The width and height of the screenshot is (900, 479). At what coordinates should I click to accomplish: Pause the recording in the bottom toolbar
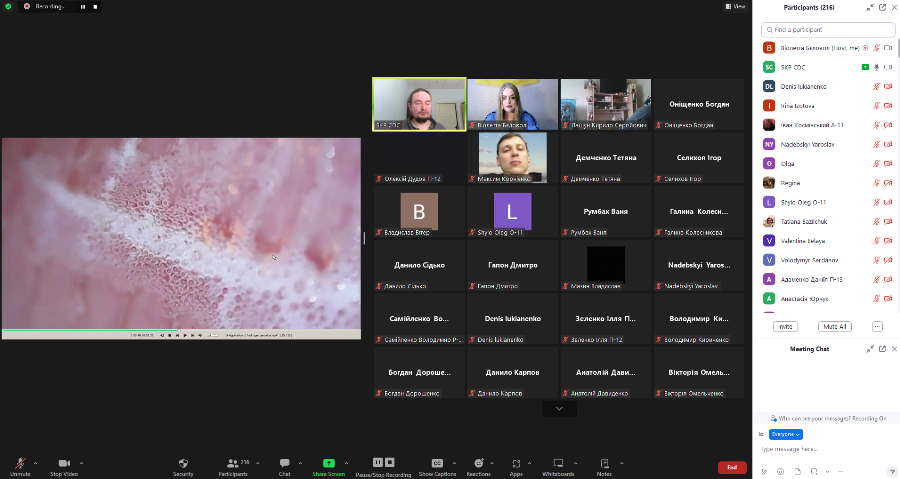coord(378,462)
